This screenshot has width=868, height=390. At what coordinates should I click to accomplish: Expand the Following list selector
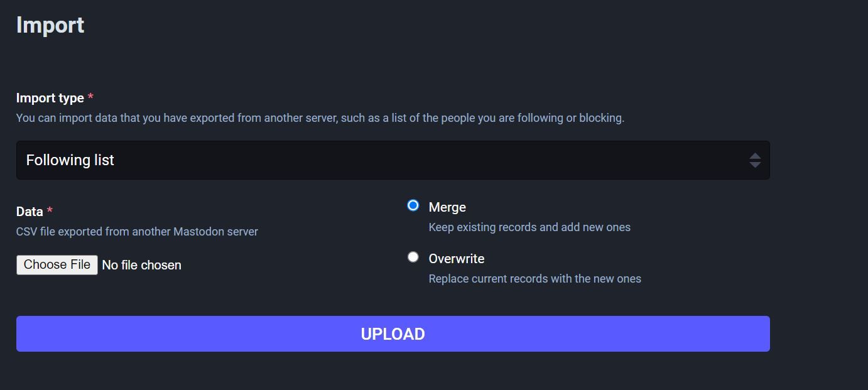393,160
